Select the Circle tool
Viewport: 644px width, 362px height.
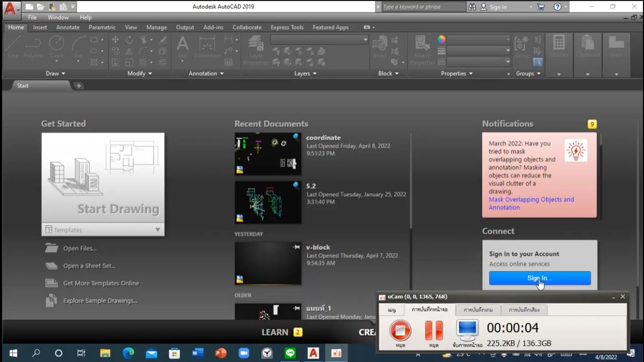pos(57,47)
